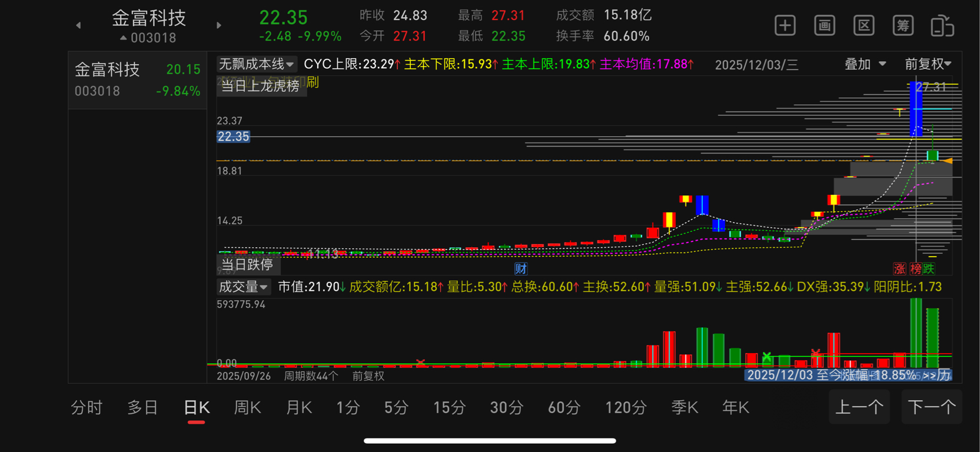Screen dimensions: 980x452
Task: Select 金富科技 row in the side list
Action: (x=137, y=80)
